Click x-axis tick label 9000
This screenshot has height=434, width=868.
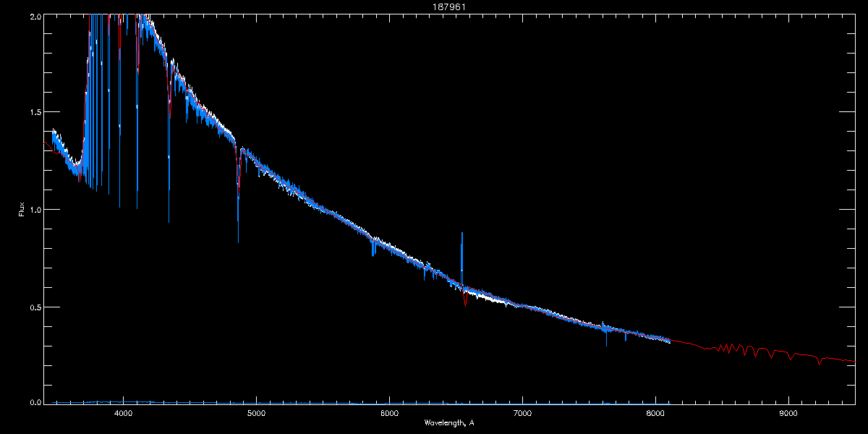click(788, 413)
